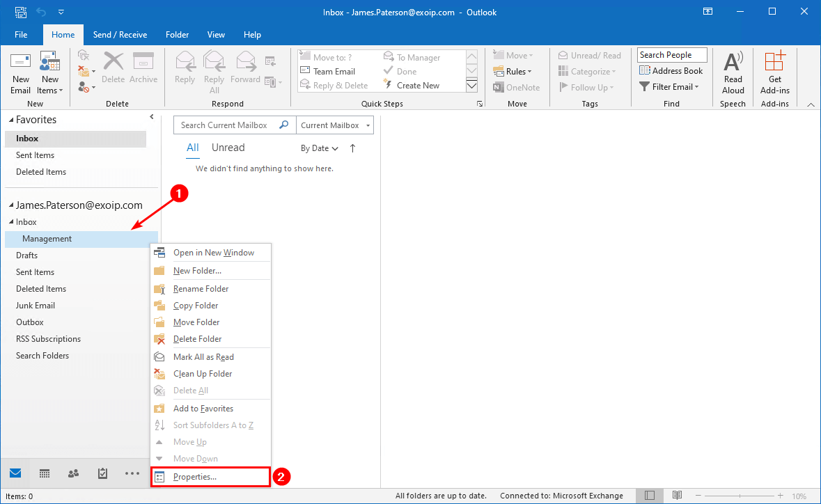Screen dimensions: 821x504
Task: Switch to the View ribbon tab
Action: [216, 34]
